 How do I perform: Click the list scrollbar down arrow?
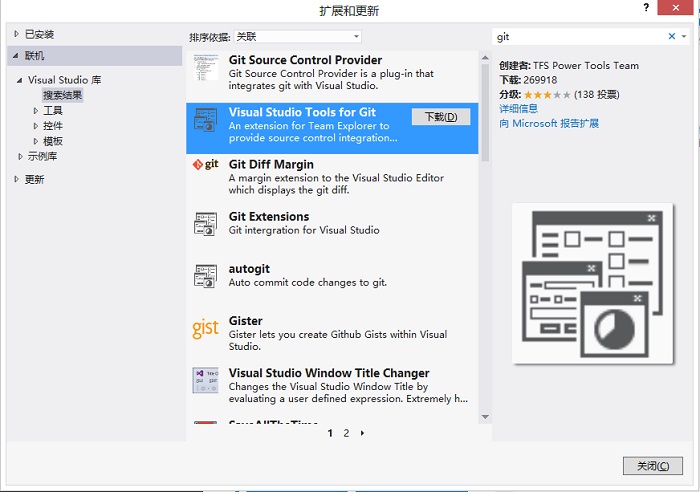point(485,417)
